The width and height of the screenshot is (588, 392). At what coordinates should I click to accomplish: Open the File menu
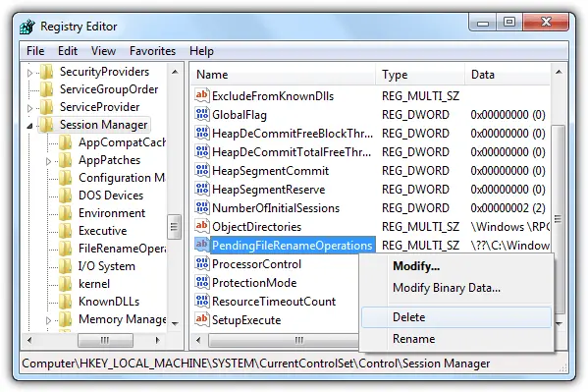[x=35, y=51]
